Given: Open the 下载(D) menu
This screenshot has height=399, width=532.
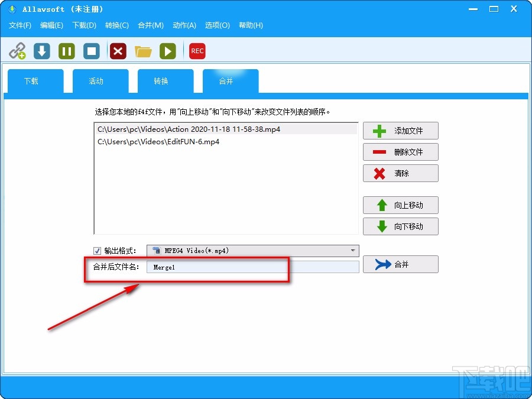Looking at the screenshot, I should [84, 25].
